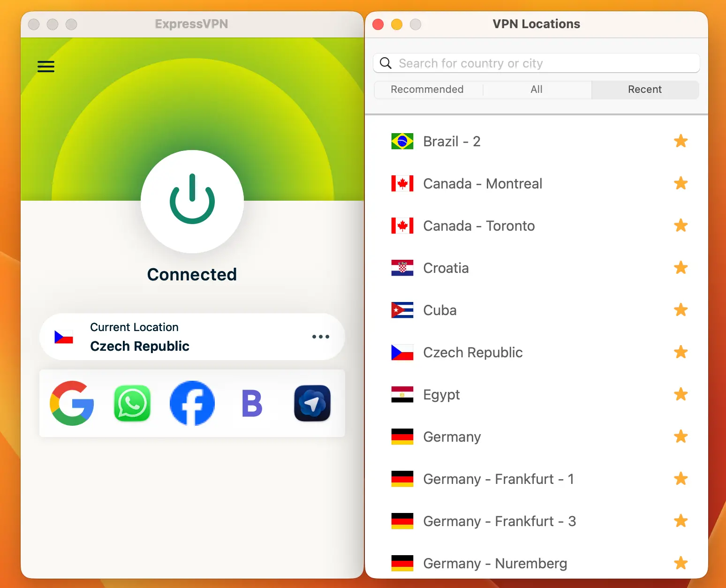Toggle the favorite star for Cuba
Image resolution: width=726 pixels, height=588 pixels.
click(681, 310)
